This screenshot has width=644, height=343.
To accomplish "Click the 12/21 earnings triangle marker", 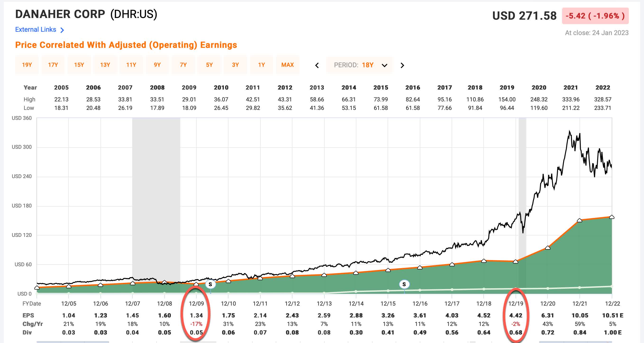I will point(580,220).
